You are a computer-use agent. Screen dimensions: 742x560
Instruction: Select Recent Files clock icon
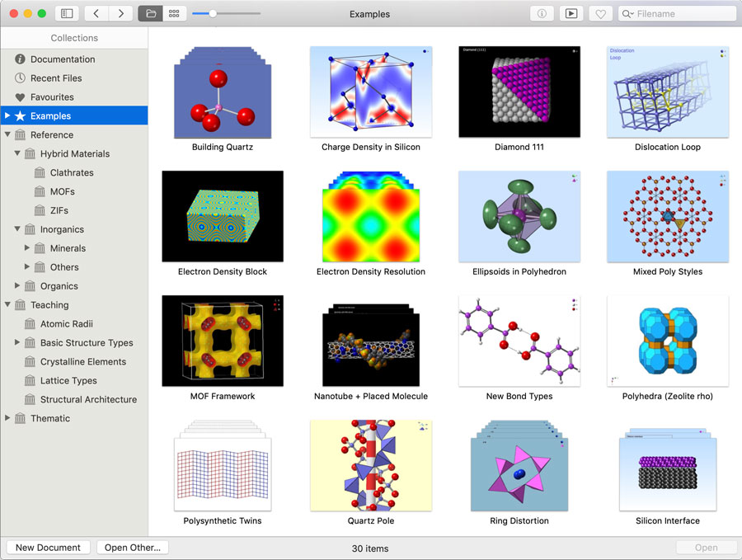point(21,78)
